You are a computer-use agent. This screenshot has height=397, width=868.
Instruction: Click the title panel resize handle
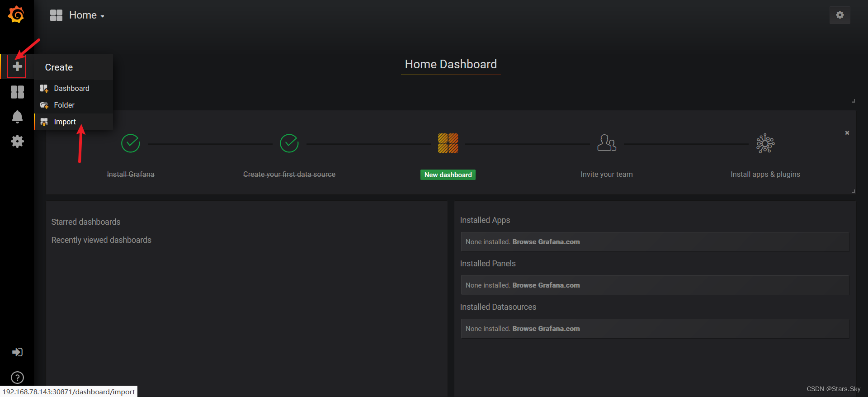coord(853,101)
